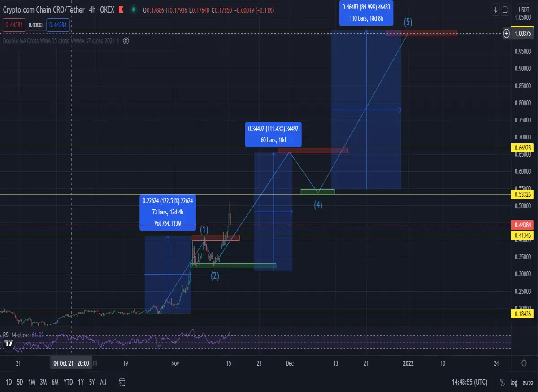Image resolution: width=538 pixels, height=392 pixels.
Task: Select the 6M time range
Action: tap(55, 382)
